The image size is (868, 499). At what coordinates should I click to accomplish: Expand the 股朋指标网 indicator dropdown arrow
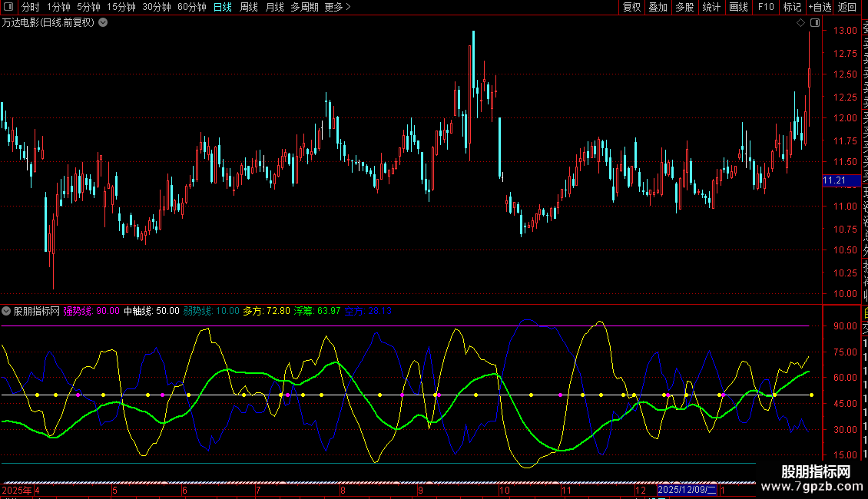(7, 311)
